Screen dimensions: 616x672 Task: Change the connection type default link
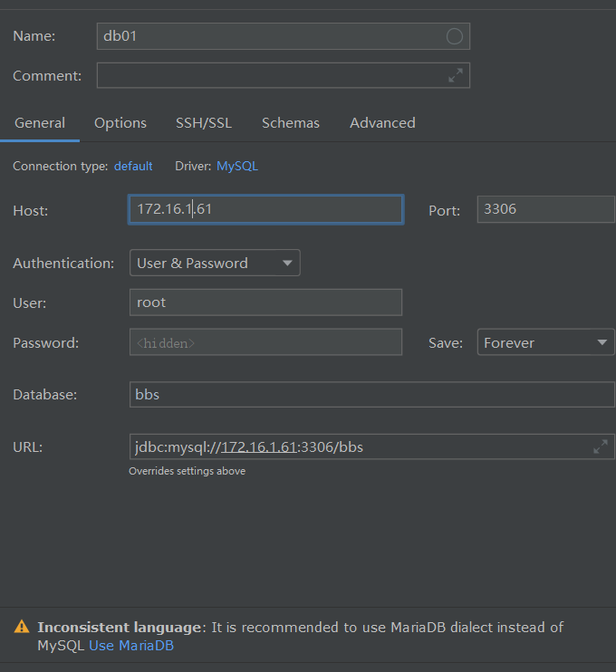click(133, 167)
